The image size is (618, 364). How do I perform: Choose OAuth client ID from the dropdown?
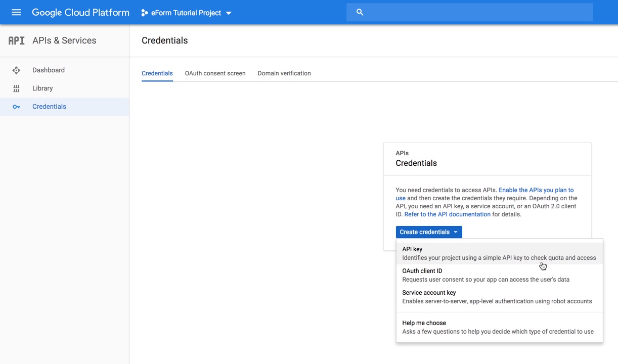[500, 275]
